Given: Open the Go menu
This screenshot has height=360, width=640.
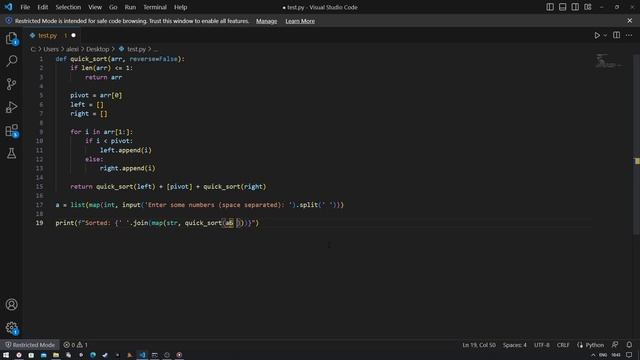Looking at the screenshot, I should 113,7.
